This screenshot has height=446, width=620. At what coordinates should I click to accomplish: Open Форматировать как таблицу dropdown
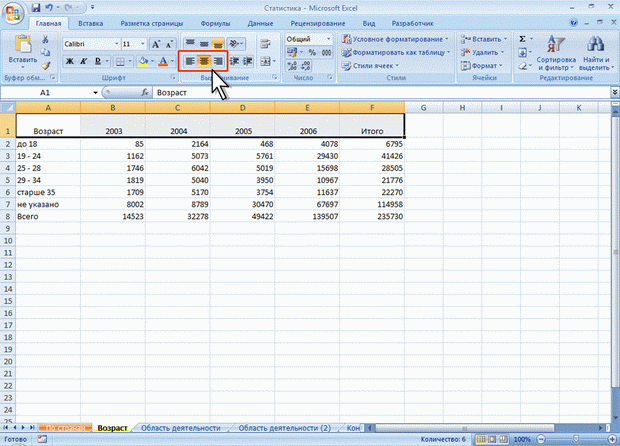click(x=396, y=52)
